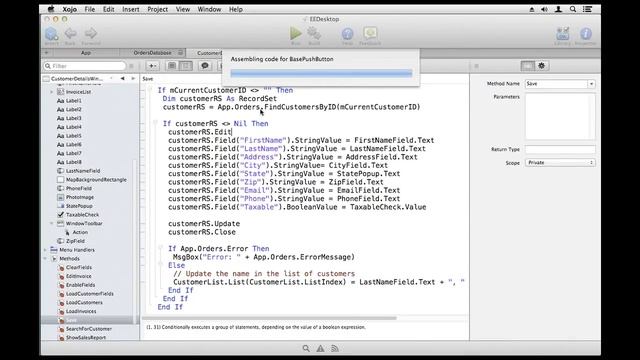Navigate to previous item with left arrow
Screen dimensions: 640x360
tap(122, 78)
